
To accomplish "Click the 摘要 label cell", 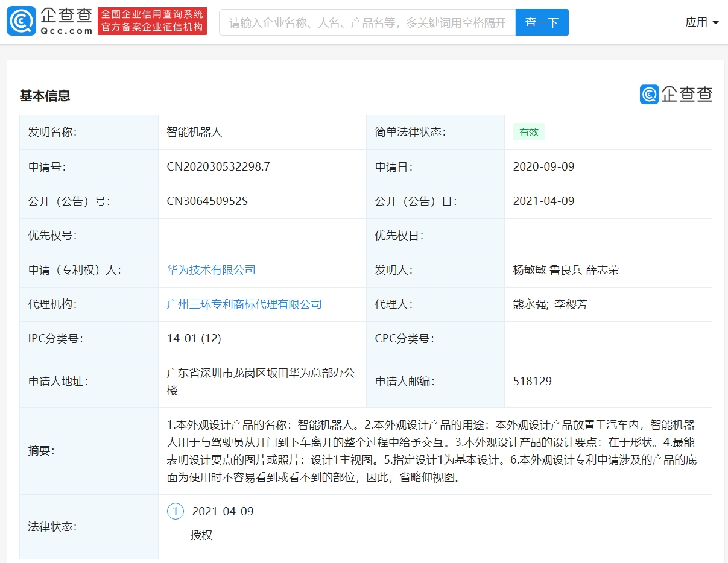I will [89, 451].
